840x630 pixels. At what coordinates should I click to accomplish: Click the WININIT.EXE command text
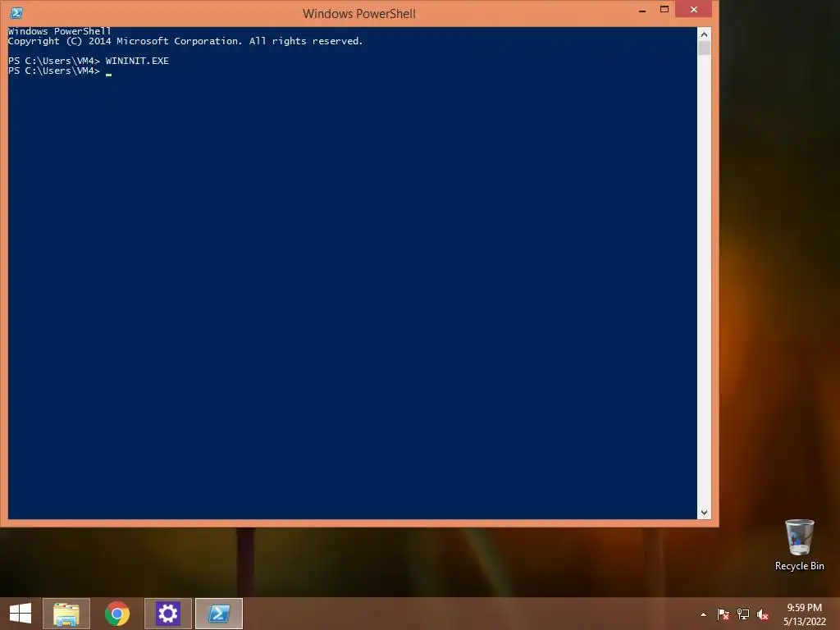[137, 61]
